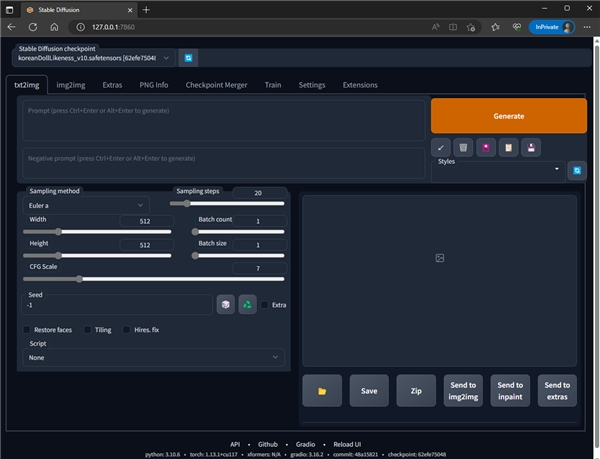The width and height of the screenshot is (600, 459).
Task: Open the Extensions tab
Action: coord(360,85)
